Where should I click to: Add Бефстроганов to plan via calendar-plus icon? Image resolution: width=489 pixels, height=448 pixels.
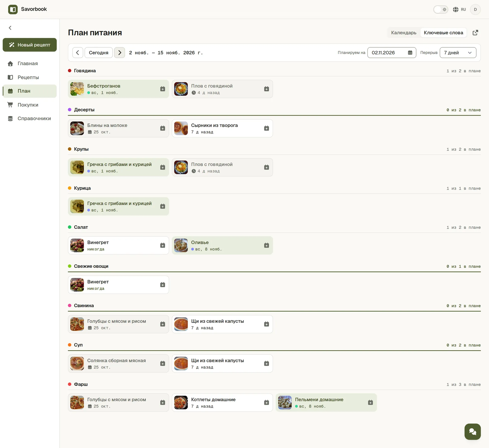tap(163, 89)
